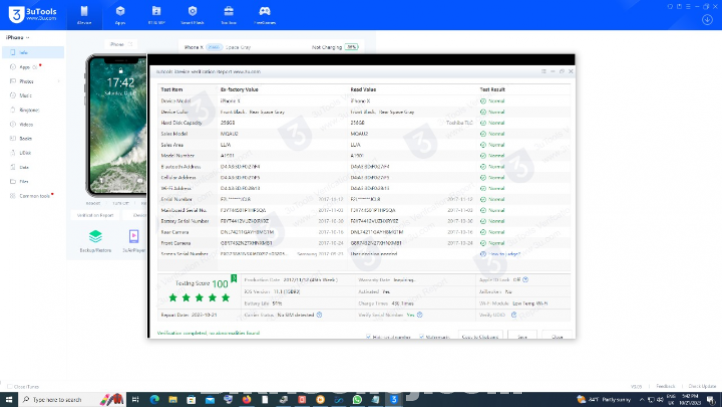Viewport: 722px width, 407px height.
Task: Click the Save button in report
Action: [x=522, y=336]
